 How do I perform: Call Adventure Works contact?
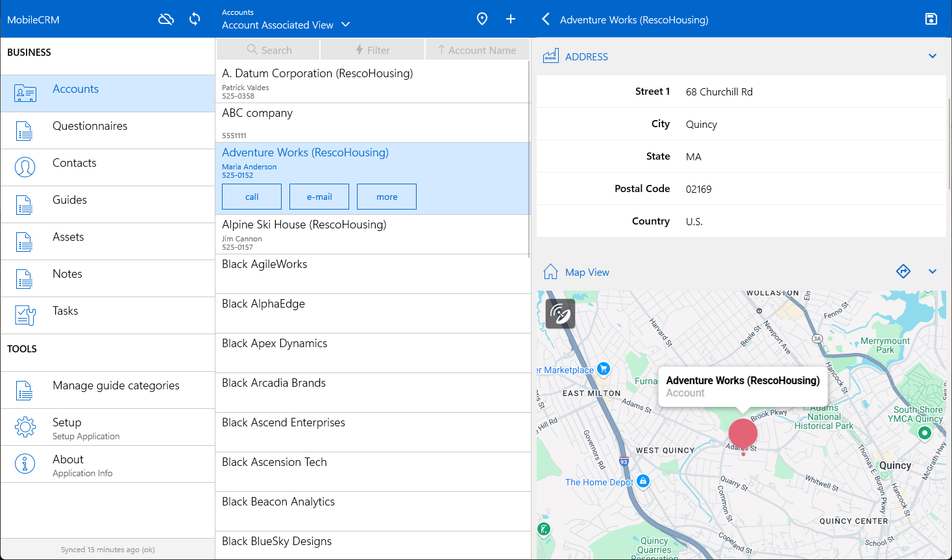click(252, 197)
